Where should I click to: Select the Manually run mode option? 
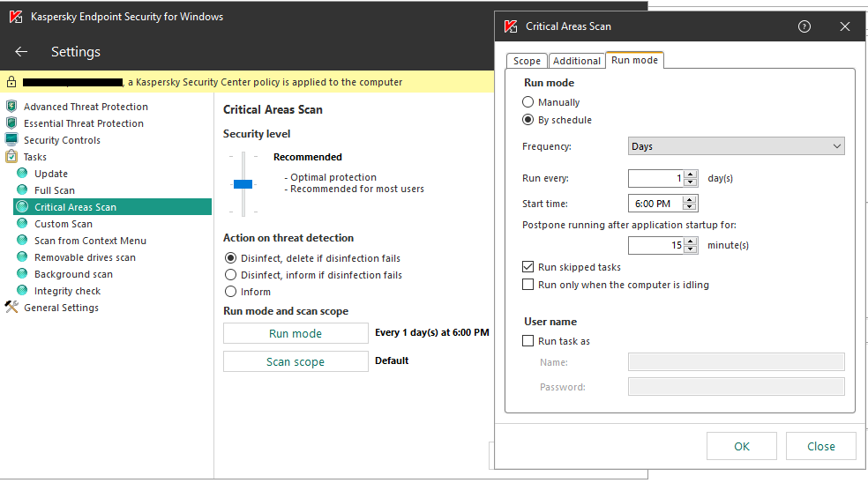point(528,102)
